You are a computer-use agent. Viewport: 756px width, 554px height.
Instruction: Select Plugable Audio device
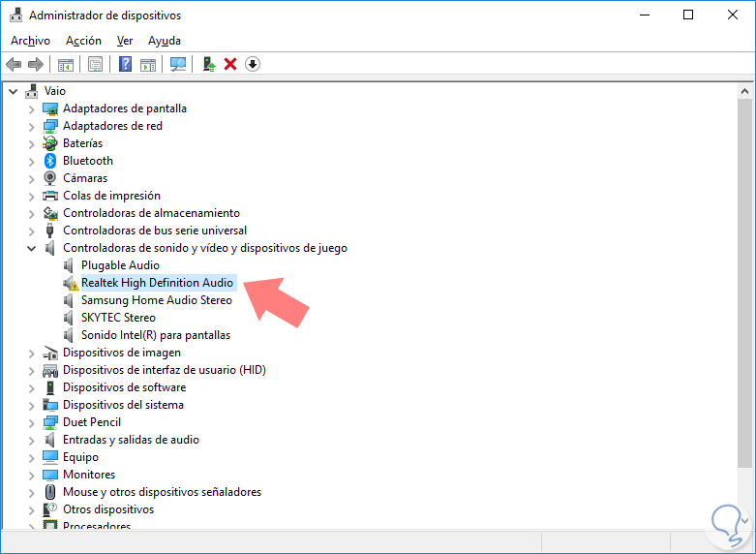120,265
